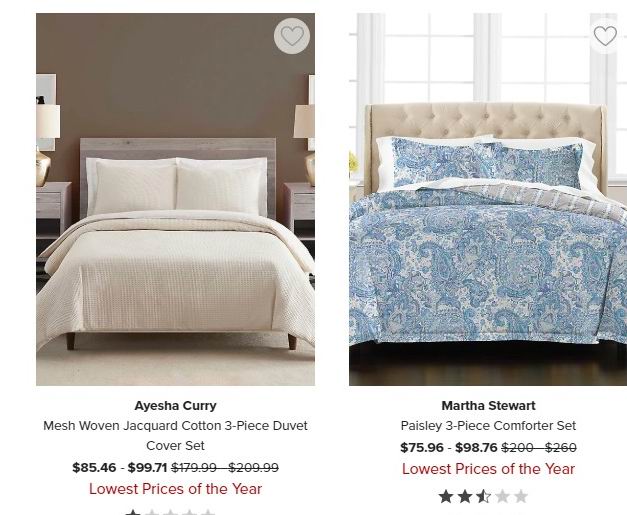Favorite the Martha Stewart comforter with heart icon
The image size is (627, 515).
coord(605,36)
